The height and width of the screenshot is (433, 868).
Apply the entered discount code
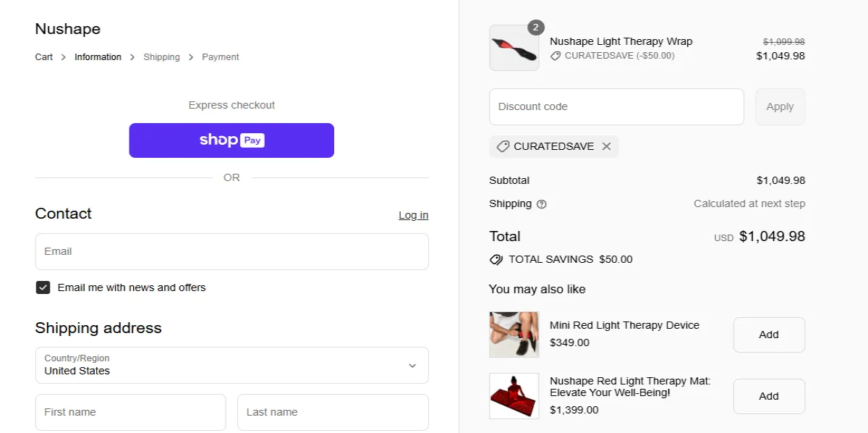pos(780,106)
